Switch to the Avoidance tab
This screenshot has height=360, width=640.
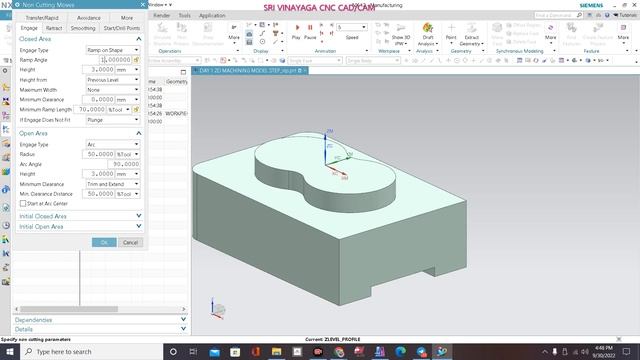coord(89,18)
